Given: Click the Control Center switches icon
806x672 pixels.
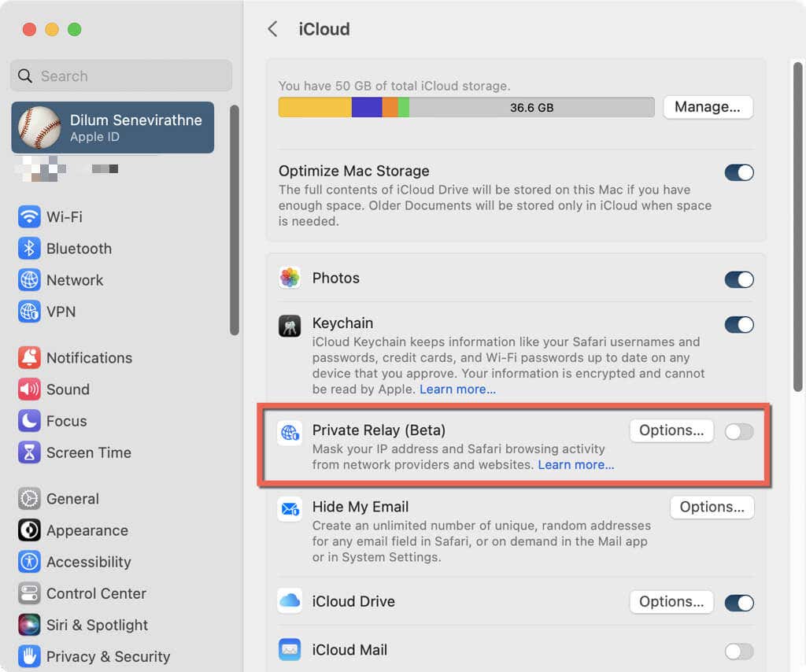Looking at the screenshot, I should point(29,593).
